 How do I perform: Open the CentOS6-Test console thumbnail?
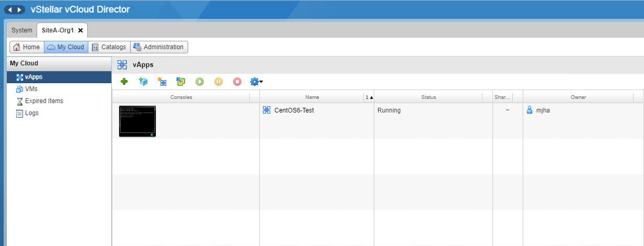click(137, 121)
